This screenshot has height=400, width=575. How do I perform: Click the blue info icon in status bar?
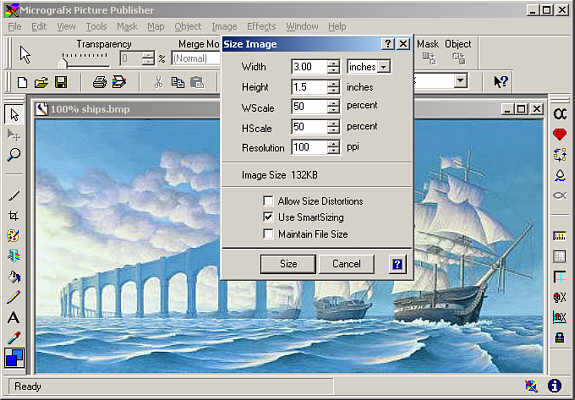click(554, 386)
